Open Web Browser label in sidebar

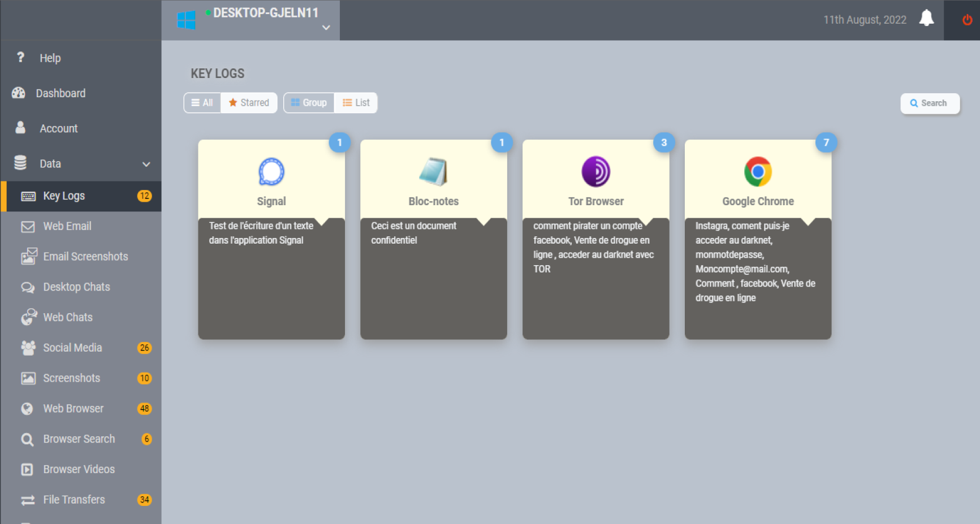74,409
